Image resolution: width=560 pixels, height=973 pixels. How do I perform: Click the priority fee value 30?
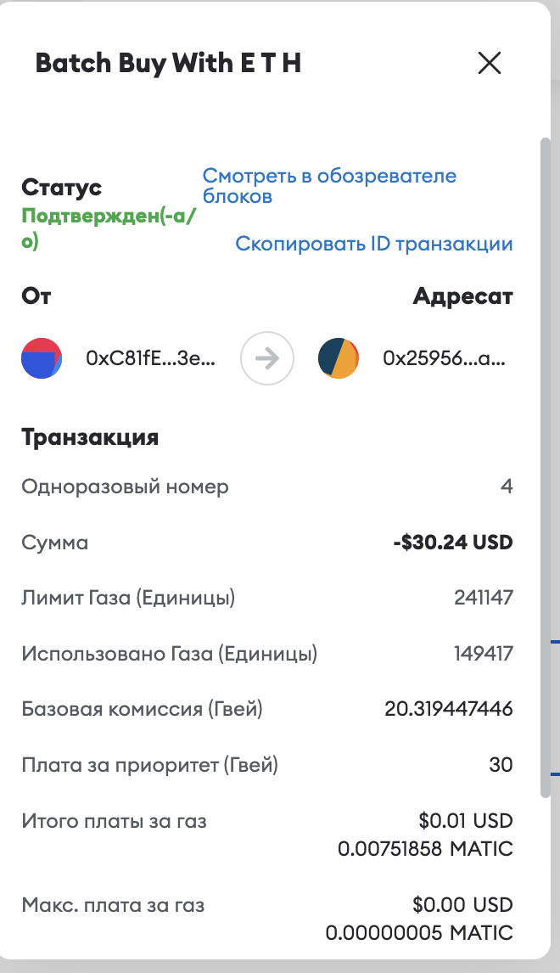501,765
